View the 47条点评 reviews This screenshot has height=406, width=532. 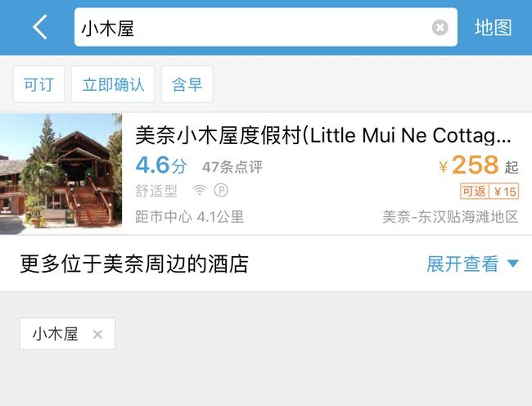[232, 167]
